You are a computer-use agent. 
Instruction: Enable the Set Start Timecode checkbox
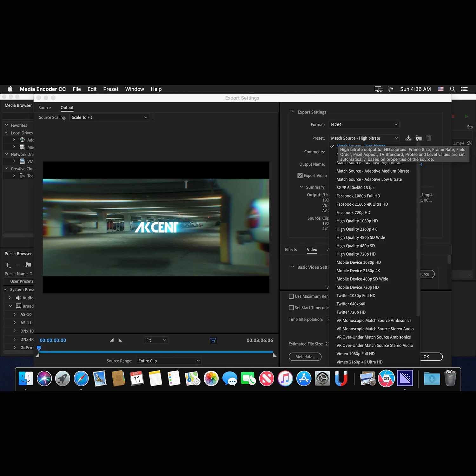pyautogui.click(x=291, y=308)
